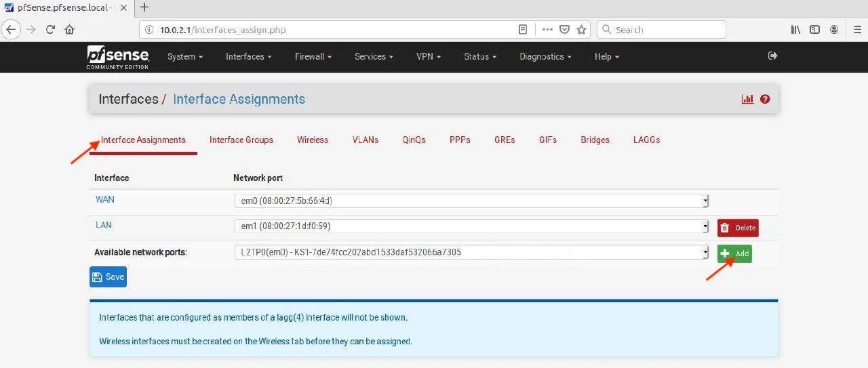Reload the page with browser refresh icon
The height and width of the screenshot is (368, 868).
point(50,30)
